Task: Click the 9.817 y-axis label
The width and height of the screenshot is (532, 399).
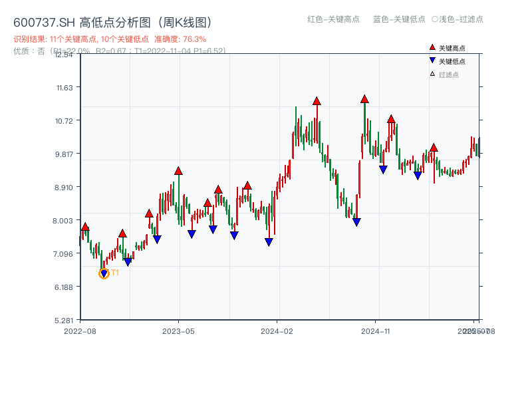Action: pos(64,154)
